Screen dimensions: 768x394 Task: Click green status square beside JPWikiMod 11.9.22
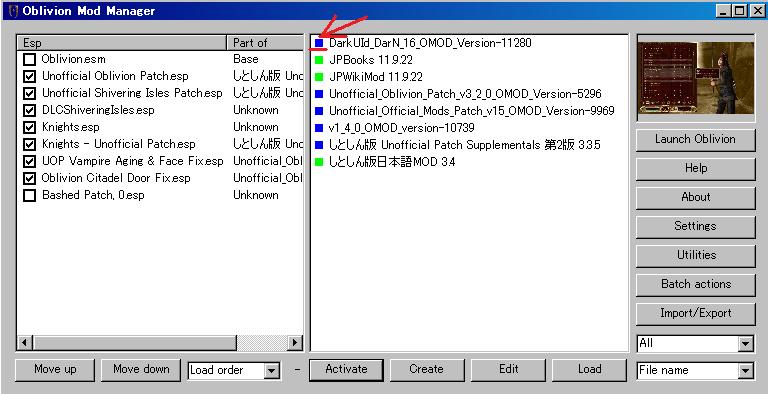[319, 77]
